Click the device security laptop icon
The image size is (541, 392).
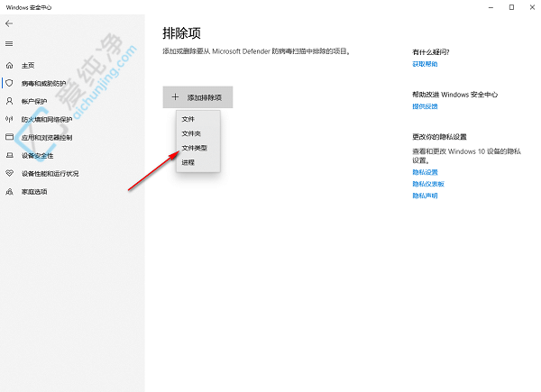point(10,155)
